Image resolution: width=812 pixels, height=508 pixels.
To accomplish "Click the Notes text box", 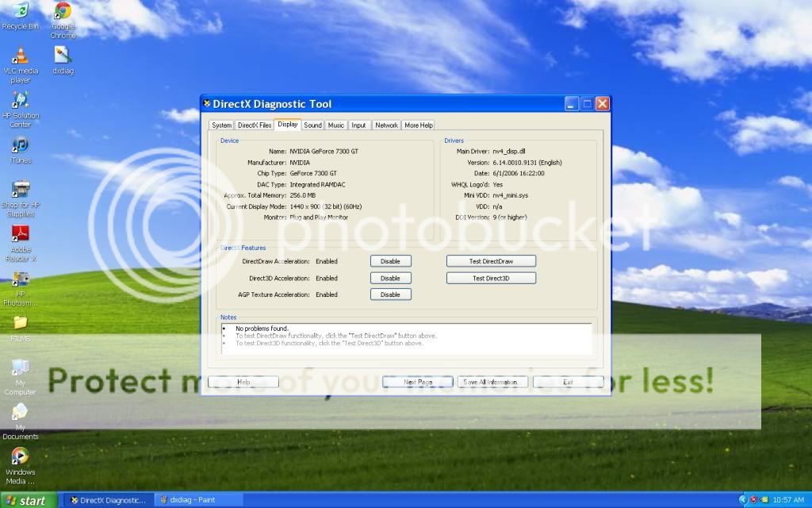I will tap(407, 338).
